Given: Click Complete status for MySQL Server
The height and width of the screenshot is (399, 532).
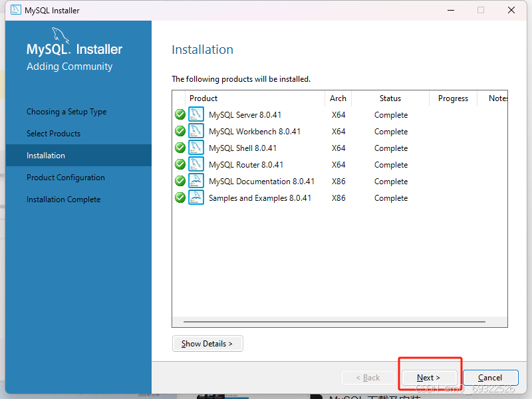Looking at the screenshot, I should (x=391, y=115).
